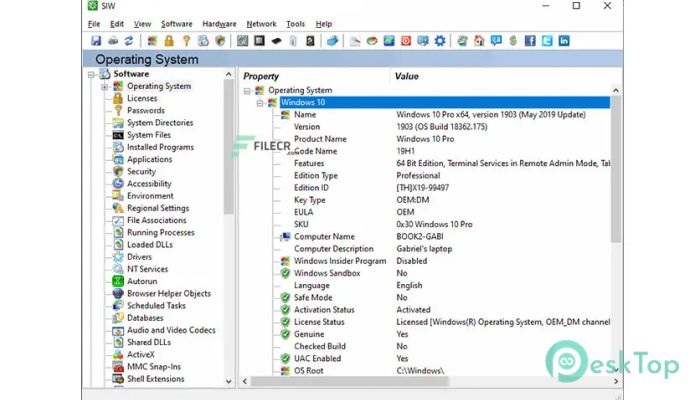Click the Facebook toolbar icon
The width and height of the screenshot is (700, 400).
(530, 41)
